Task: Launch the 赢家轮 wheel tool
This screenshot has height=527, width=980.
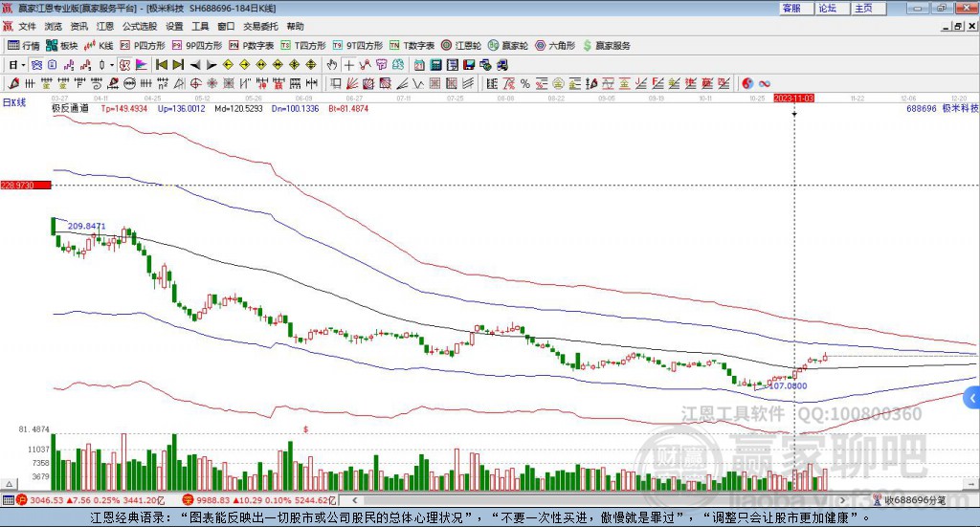Action: (x=508, y=46)
